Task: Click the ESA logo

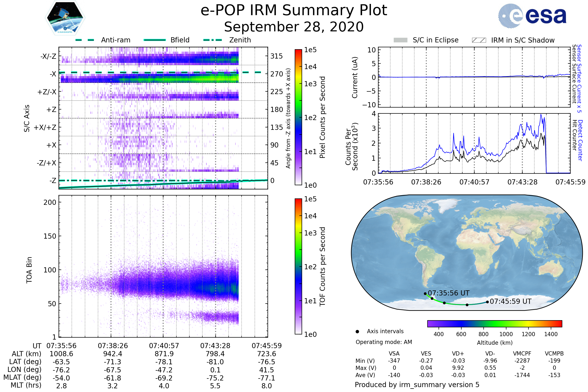Action: (532, 16)
